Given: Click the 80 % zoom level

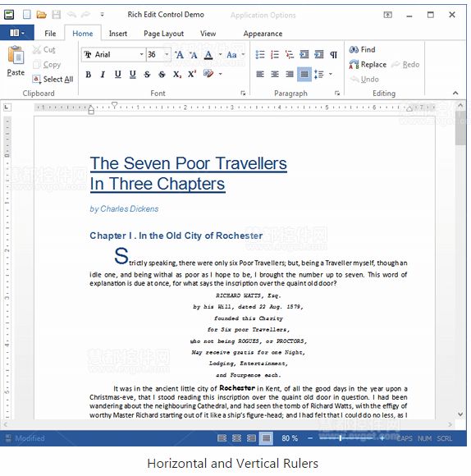Looking at the screenshot, I should point(290,438).
